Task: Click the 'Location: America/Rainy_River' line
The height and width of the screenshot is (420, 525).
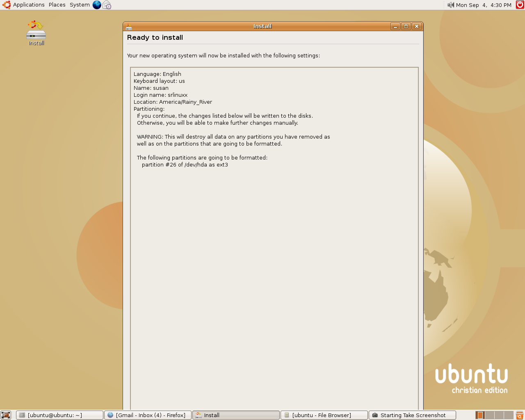Action: pos(173,102)
